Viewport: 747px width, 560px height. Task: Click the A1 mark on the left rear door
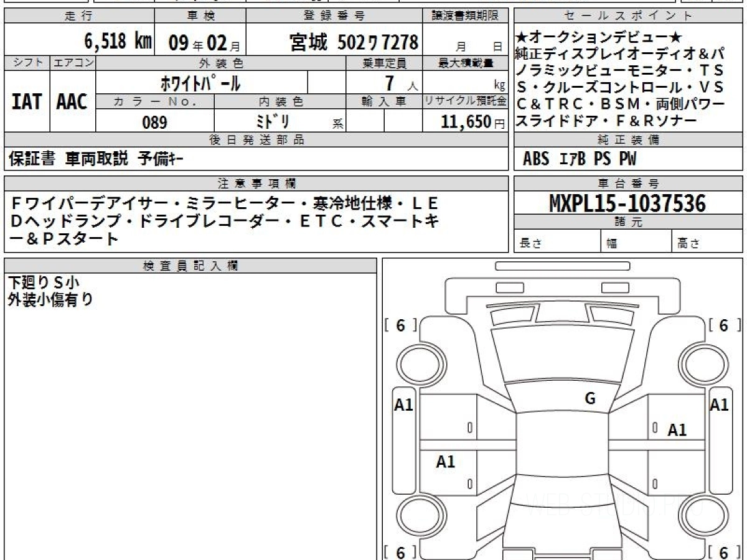[x=446, y=462]
